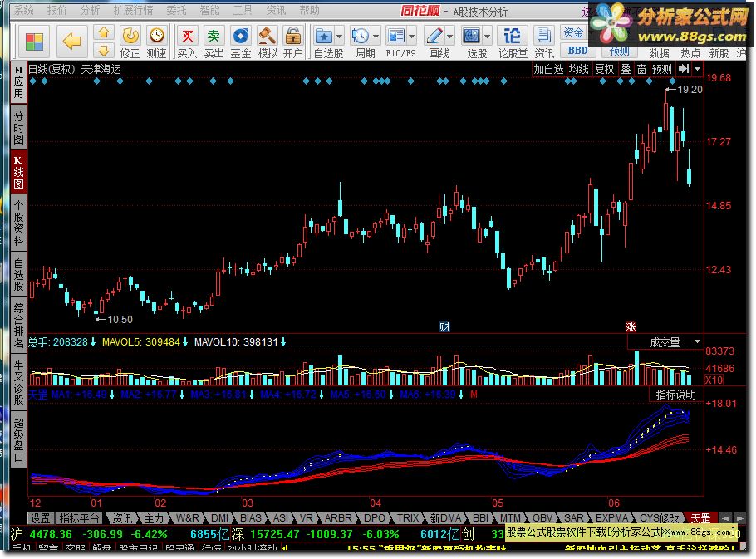Screen dimensions: 756x559
Task: Open the 分析 menu
Action: 91,10
